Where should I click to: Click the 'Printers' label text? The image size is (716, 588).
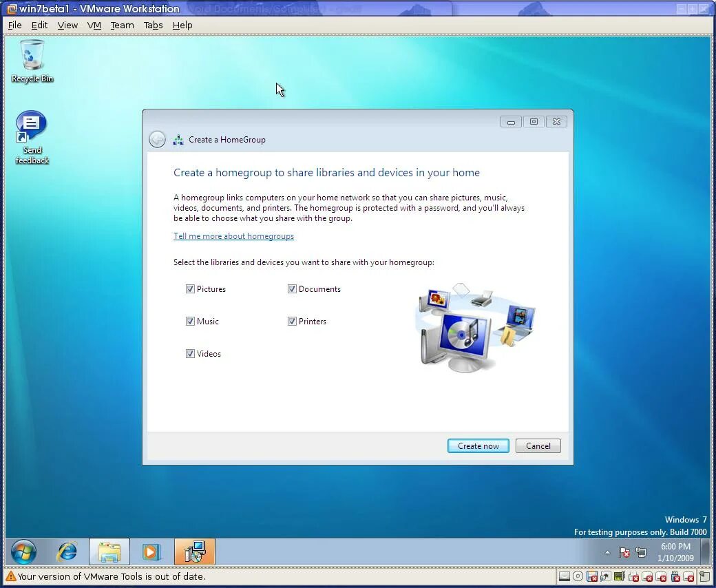[313, 322]
